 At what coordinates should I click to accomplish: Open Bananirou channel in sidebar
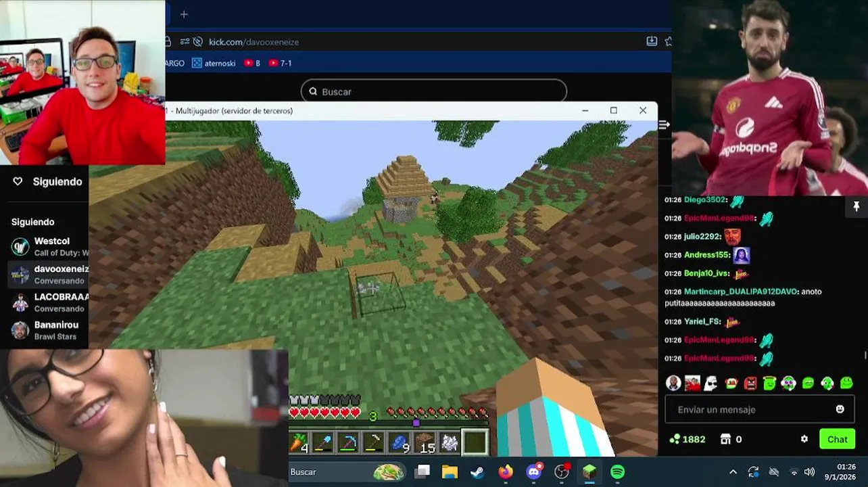pyautogui.click(x=47, y=330)
